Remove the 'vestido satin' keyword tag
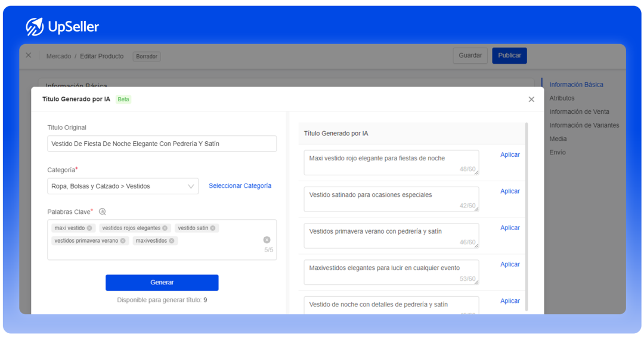This screenshot has height=338, width=644. click(x=213, y=228)
